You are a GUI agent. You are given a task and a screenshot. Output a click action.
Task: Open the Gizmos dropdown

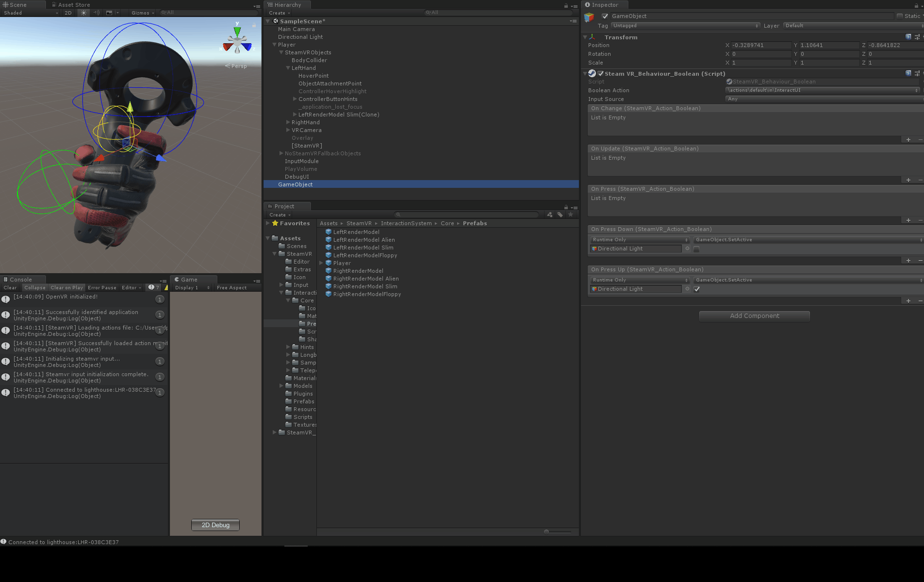[143, 13]
